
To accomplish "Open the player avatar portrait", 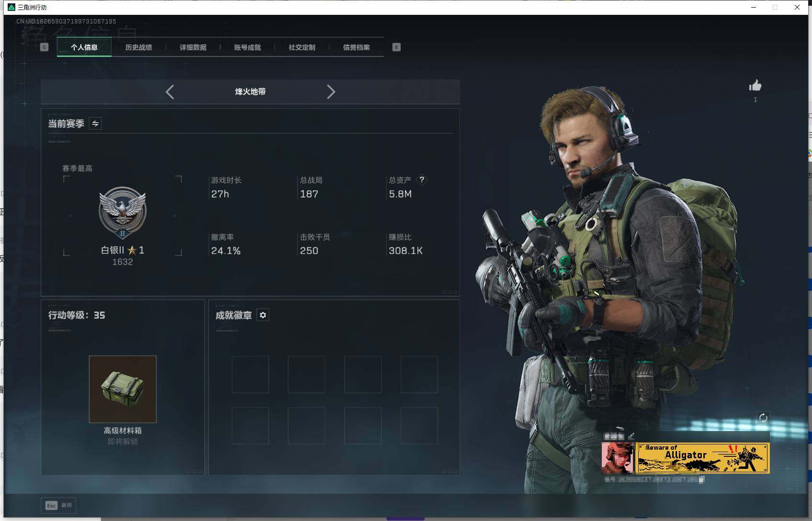I will (618, 458).
